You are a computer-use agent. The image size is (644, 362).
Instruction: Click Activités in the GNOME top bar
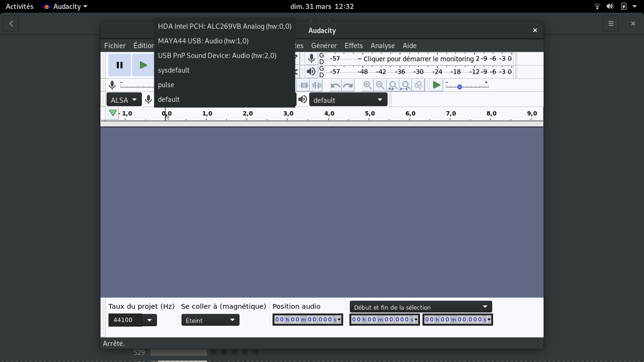(19, 7)
